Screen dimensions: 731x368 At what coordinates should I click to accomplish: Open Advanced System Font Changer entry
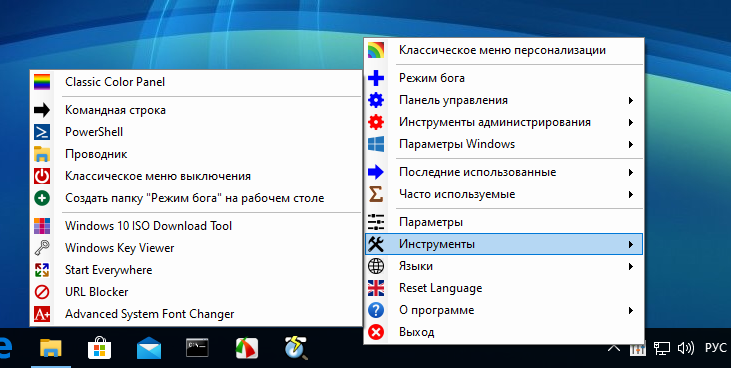(196, 314)
